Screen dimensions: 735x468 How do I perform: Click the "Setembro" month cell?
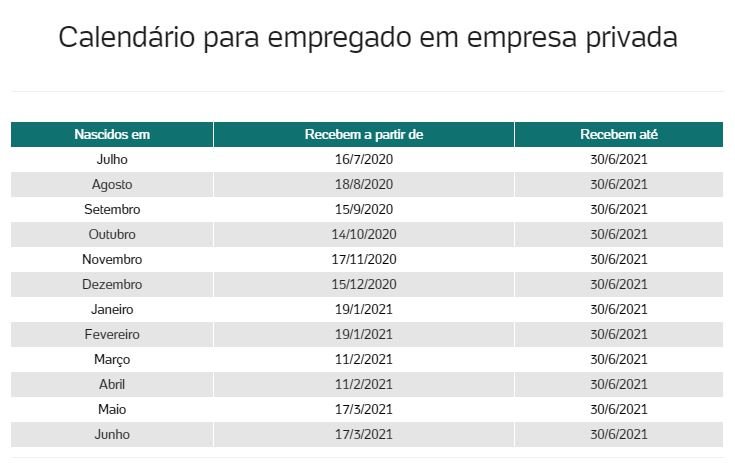click(112, 209)
